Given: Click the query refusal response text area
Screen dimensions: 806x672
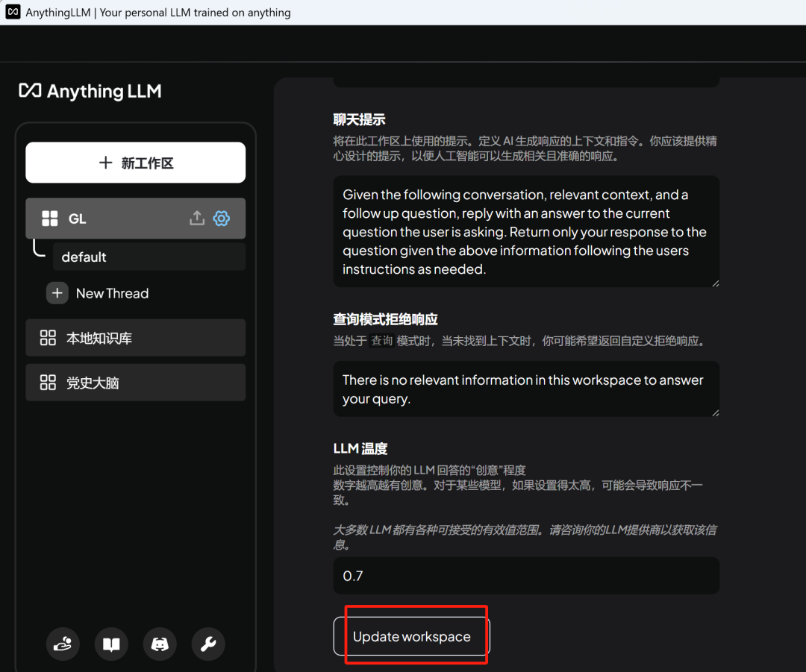Looking at the screenshot, I should (526, 389).
